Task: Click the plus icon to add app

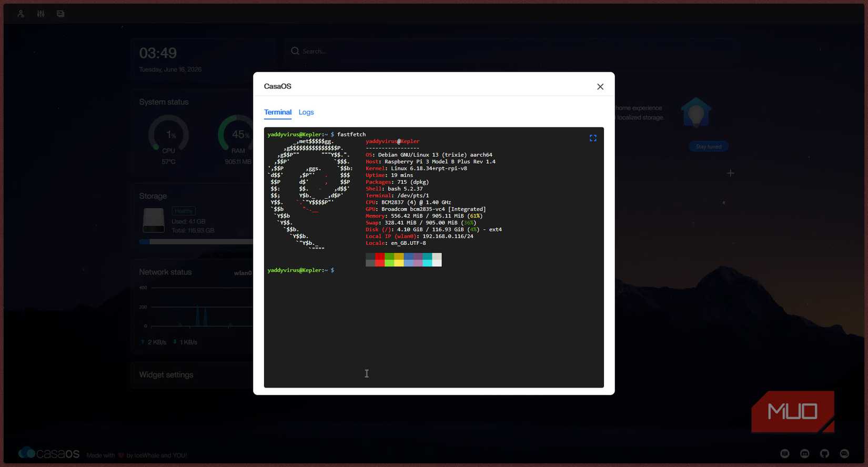Action: 730,173
